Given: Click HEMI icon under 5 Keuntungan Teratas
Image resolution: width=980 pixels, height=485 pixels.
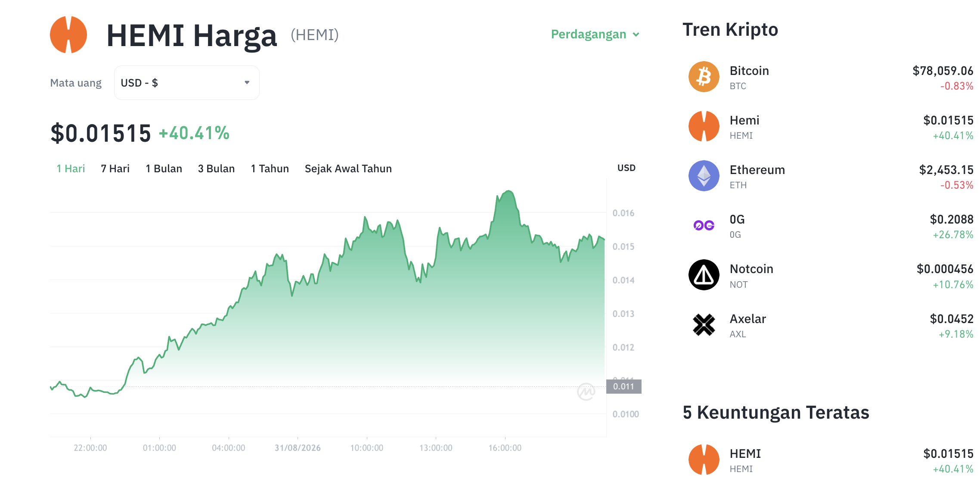Looking at the screenshot, I should 704,460.
